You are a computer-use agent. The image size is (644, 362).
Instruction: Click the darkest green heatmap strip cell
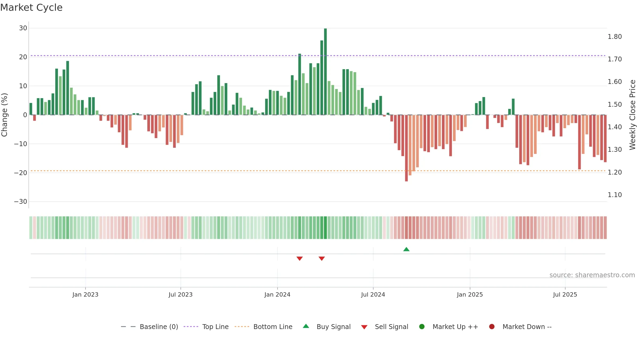325,228
